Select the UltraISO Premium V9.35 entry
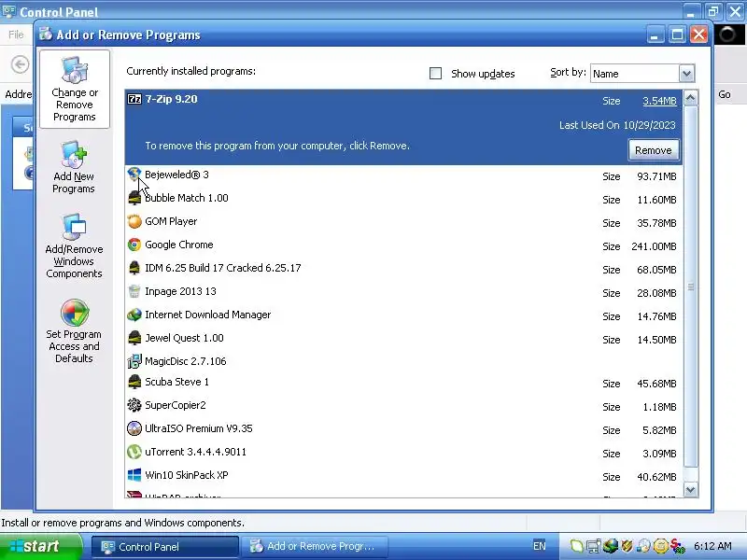Image resolution: width=747 pixels, height=560 pixels. [403, 429]
